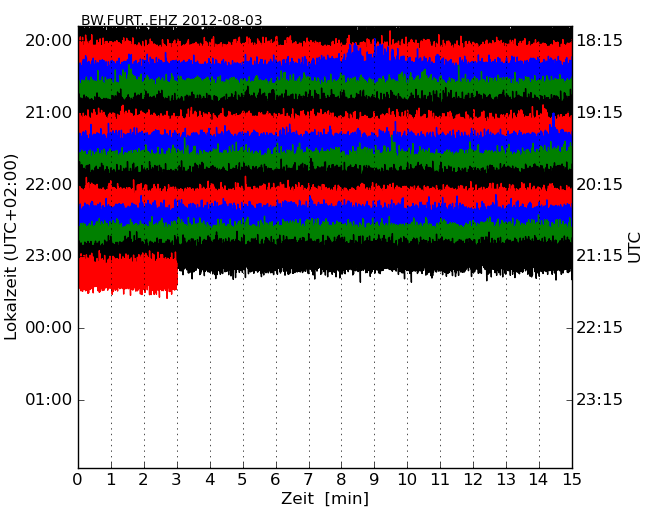Select the minute 13 x-axis tick label
Screen dimensions: 650x520
pos(506,480)
